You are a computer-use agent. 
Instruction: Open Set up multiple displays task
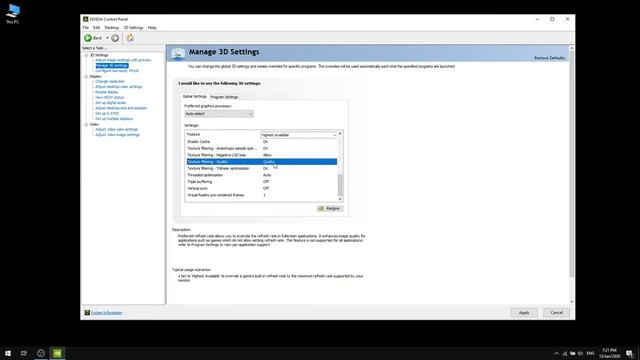114,119
